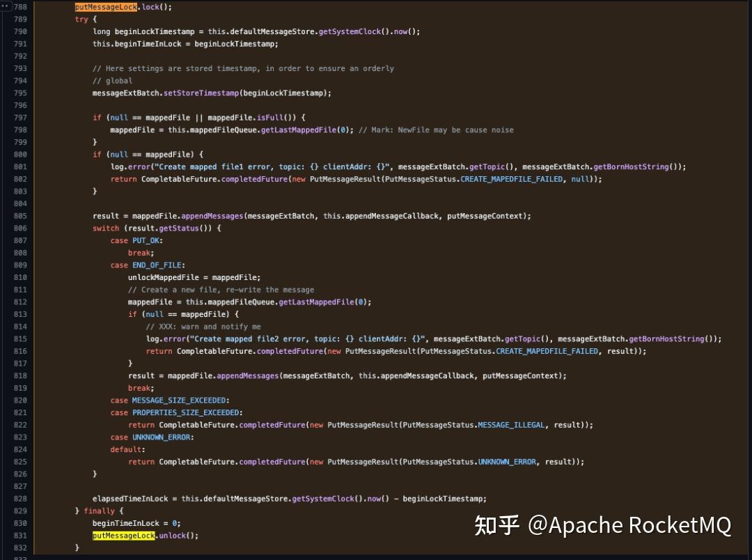Screen dimensions: 752x560
Task: Select the highlighted putMessageLock on line 788
Action: pos(105,7)
